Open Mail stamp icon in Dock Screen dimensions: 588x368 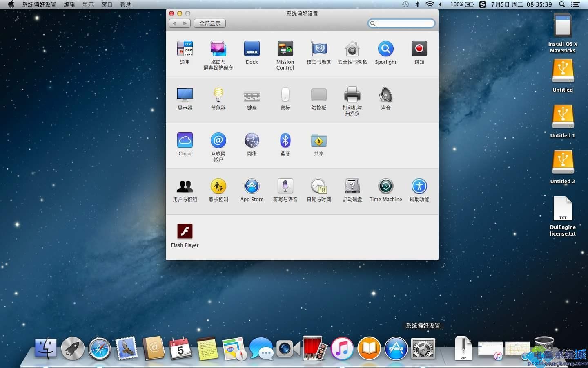point(127,349)
